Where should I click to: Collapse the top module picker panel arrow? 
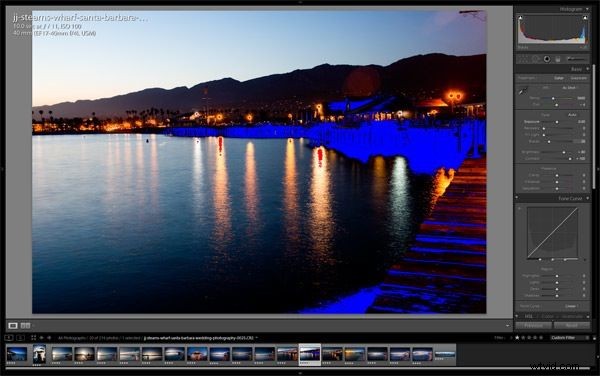coord(300,2)
